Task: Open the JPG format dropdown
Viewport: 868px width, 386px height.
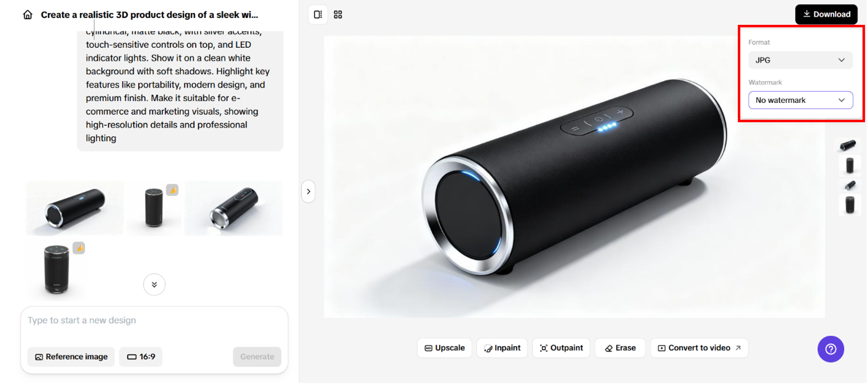Action: [x=800, y=60]
